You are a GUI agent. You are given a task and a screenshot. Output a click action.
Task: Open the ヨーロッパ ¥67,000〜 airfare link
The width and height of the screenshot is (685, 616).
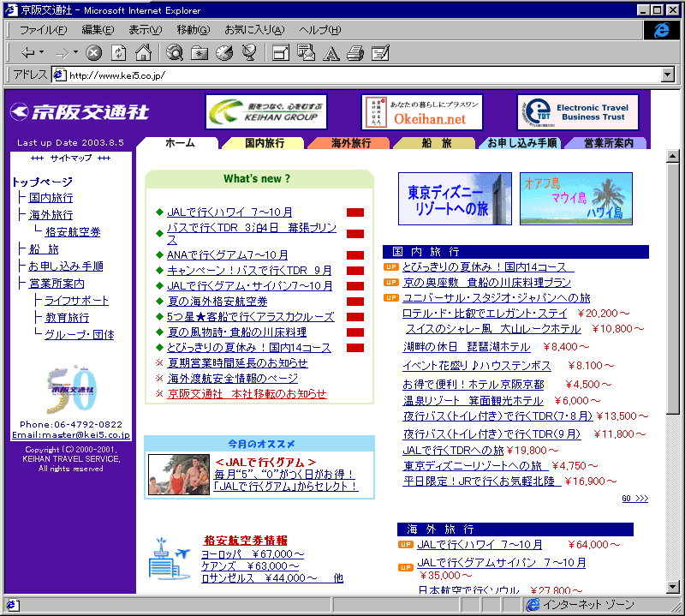click(252, 554)
